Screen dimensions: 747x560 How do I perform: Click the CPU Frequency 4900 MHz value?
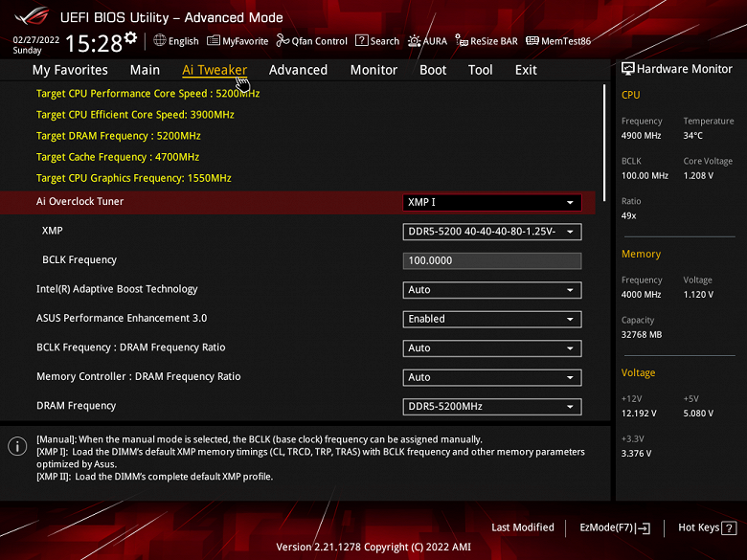641,136
